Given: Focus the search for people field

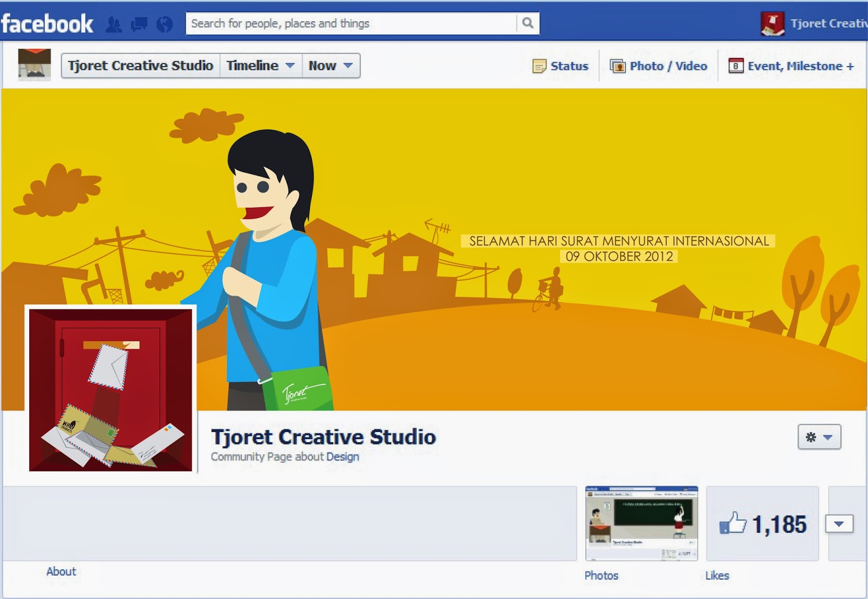Looking at the screenshot, I should click(x=352, y=23).
